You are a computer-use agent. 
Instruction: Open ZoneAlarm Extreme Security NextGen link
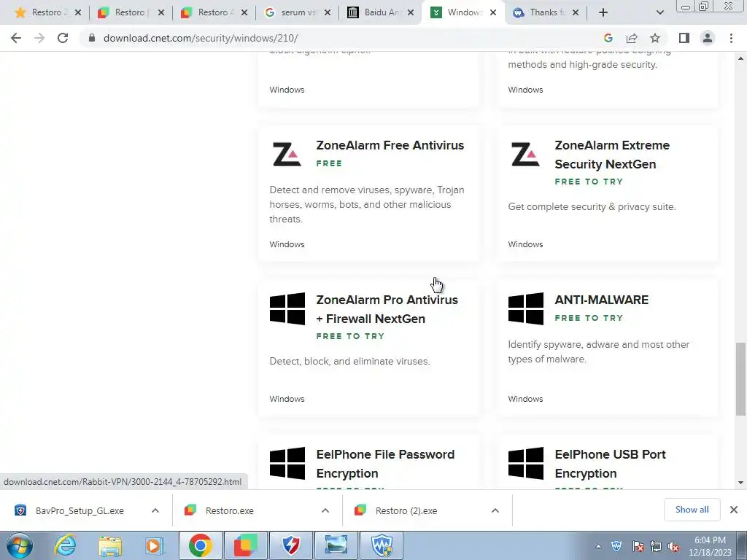point(612,155)
